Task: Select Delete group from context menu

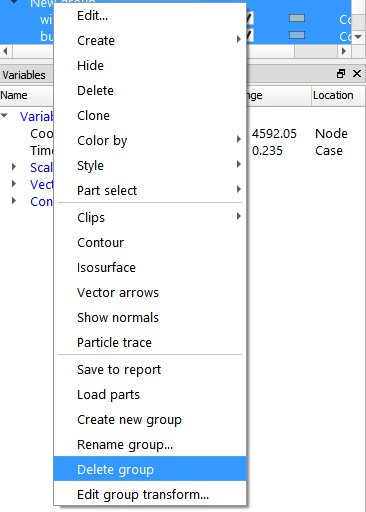Action: (x=150, y=469)
